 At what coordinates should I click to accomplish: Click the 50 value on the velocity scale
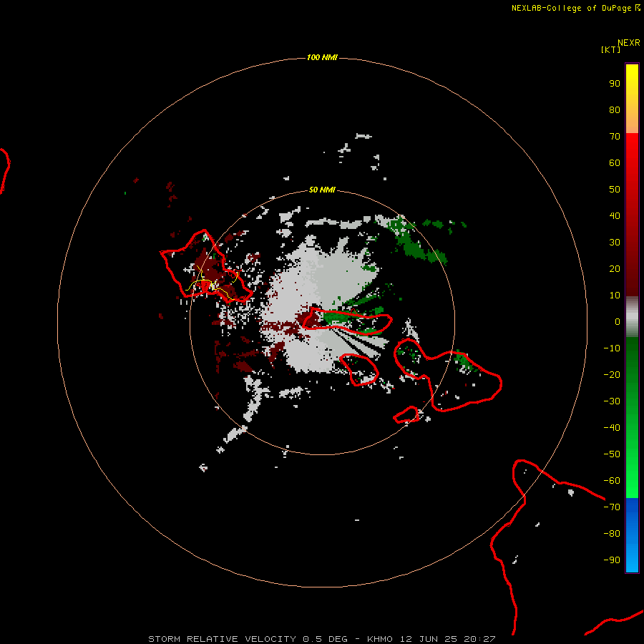pos(615,190)
